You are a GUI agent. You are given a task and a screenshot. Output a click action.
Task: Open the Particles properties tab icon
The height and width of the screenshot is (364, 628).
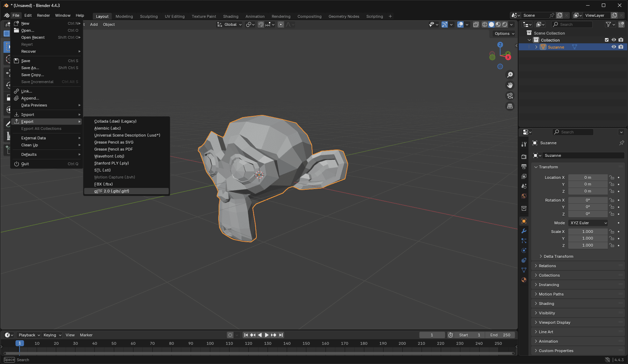524,241
